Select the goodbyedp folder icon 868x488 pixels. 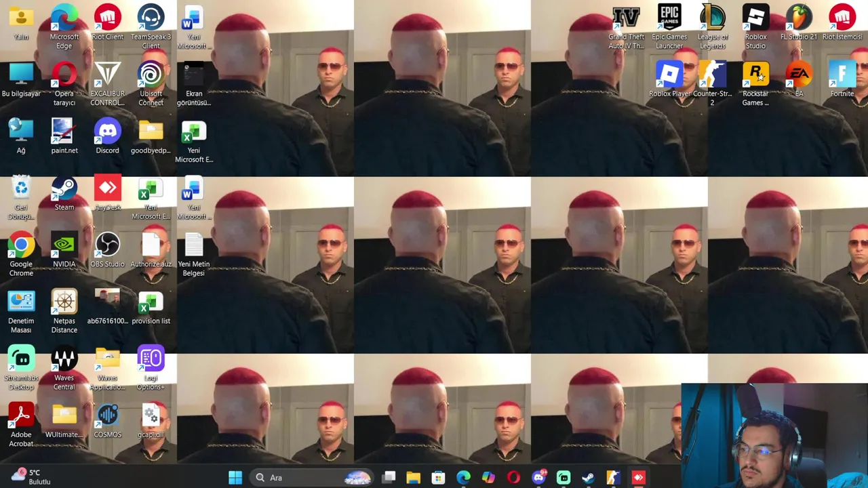151,136
